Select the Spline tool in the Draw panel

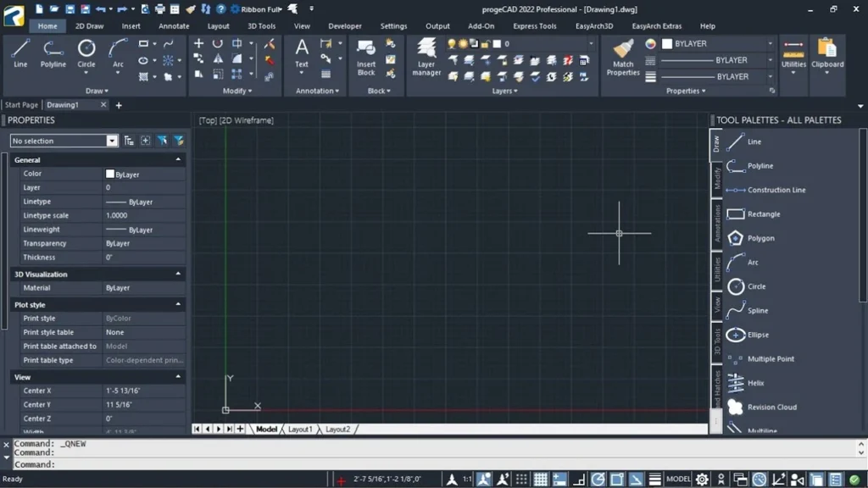(169, 43)
